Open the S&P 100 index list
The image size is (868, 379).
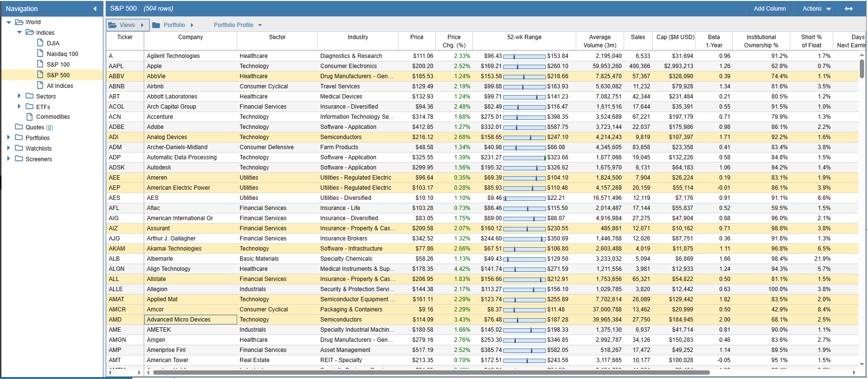58,64
